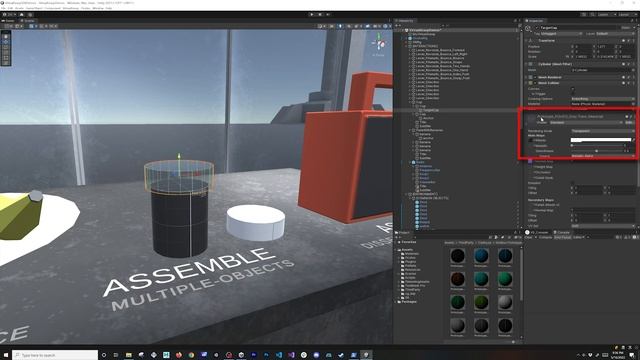
Task: Click the Project panel add asset button
Action: click(x=398, y=237)
